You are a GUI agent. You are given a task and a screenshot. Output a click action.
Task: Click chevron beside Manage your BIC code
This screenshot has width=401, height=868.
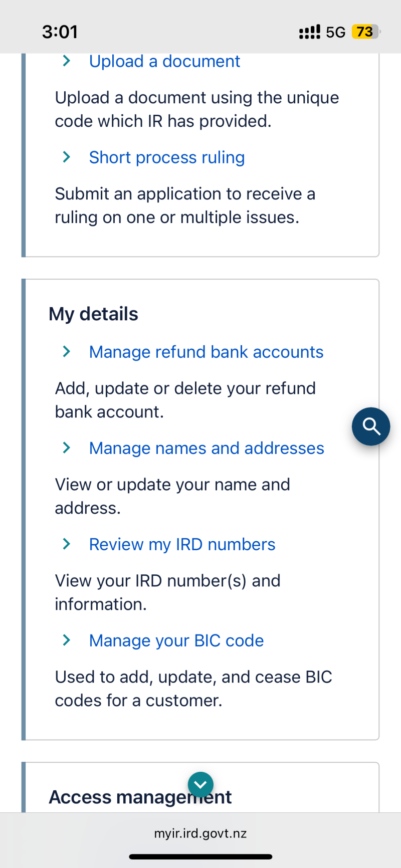(x=66, y=640)
